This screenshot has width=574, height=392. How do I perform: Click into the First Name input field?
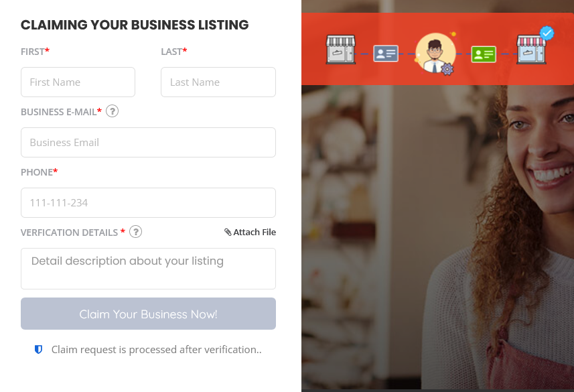78,82
